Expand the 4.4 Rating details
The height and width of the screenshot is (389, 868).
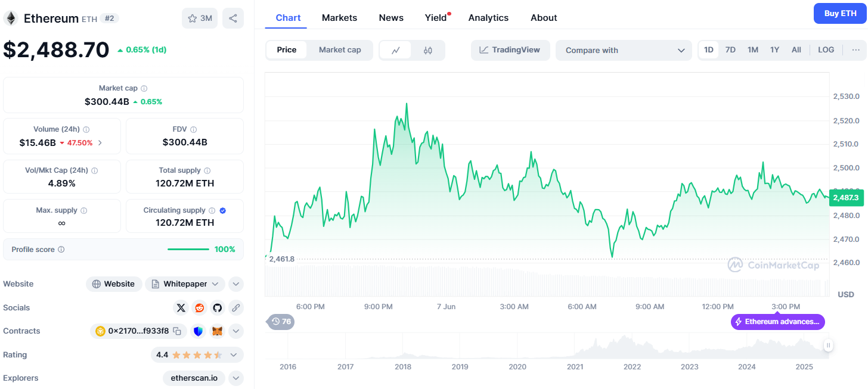[197, 355]
